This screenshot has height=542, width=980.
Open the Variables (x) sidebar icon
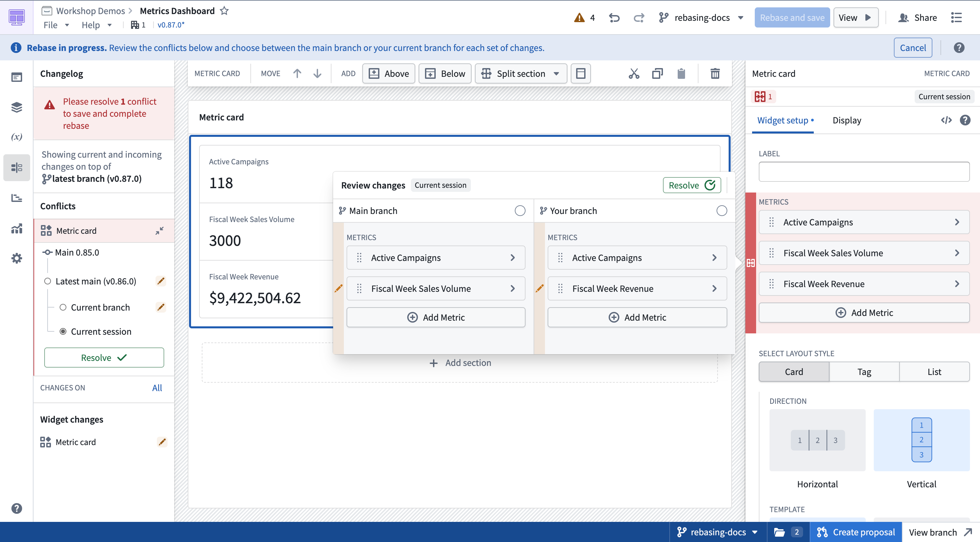pyautogui.click(x=17, y=137)
